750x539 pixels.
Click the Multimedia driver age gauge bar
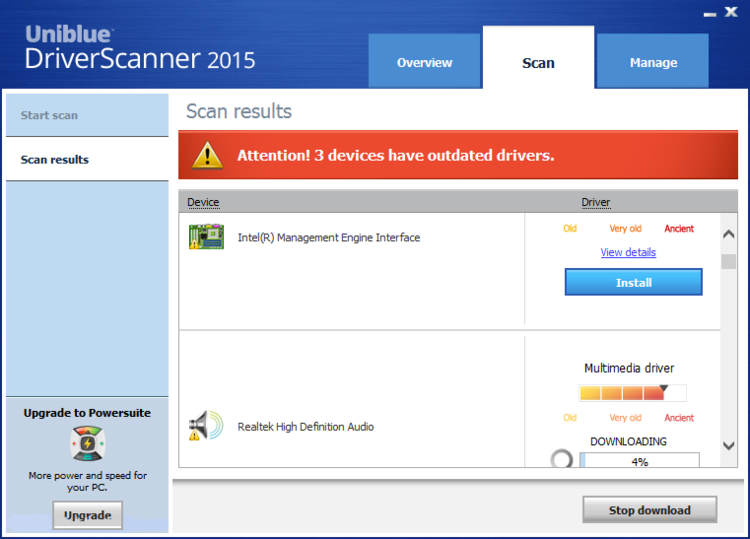click(x=632, y=393)
